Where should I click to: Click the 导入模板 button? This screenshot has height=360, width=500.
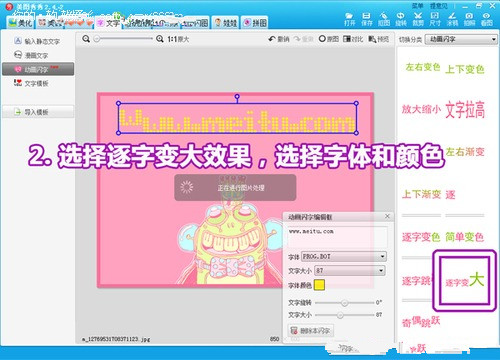tap(38, 112)
